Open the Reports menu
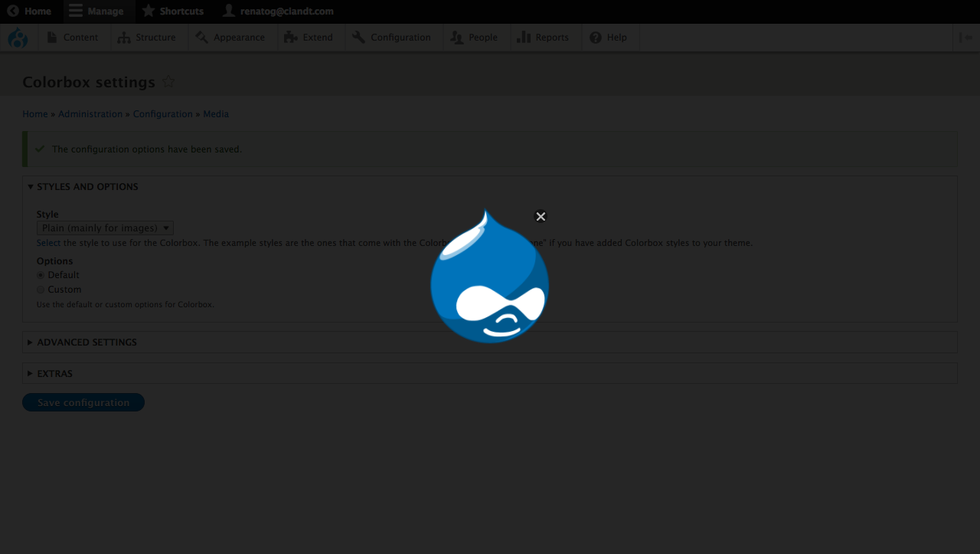980x554 pixels. (544, 38)
